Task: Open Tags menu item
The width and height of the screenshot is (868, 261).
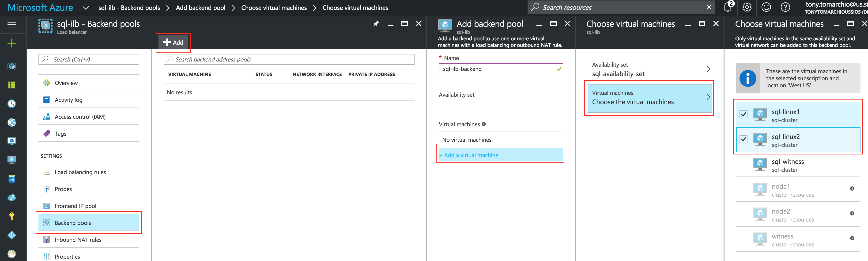Action: pos(89,134)
